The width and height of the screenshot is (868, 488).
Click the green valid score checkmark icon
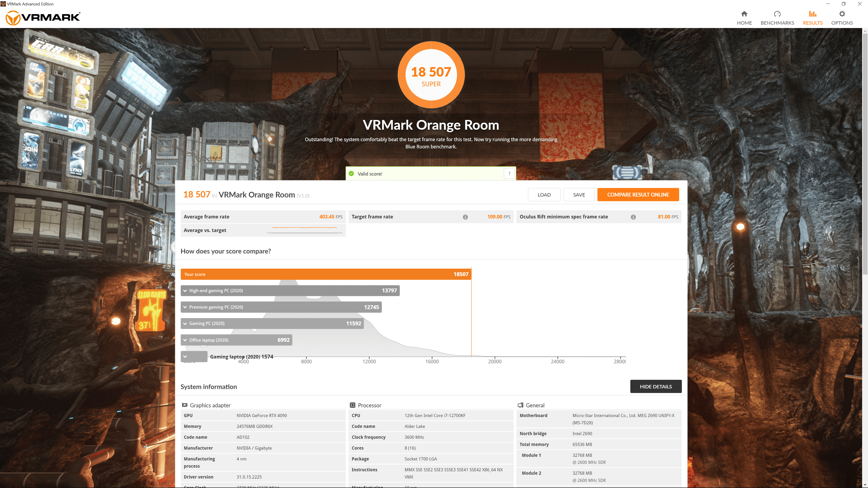pyautogui.click(x=351, y=174)
